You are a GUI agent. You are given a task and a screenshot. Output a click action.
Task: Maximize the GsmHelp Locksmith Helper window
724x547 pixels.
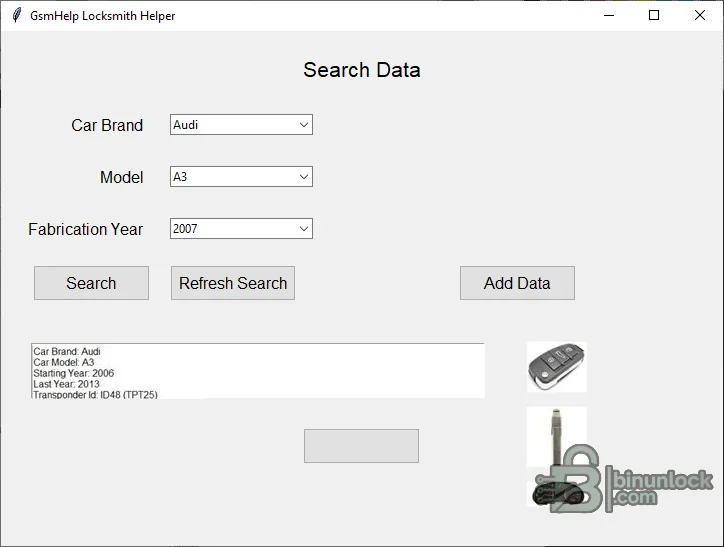(x=654, y=15)
